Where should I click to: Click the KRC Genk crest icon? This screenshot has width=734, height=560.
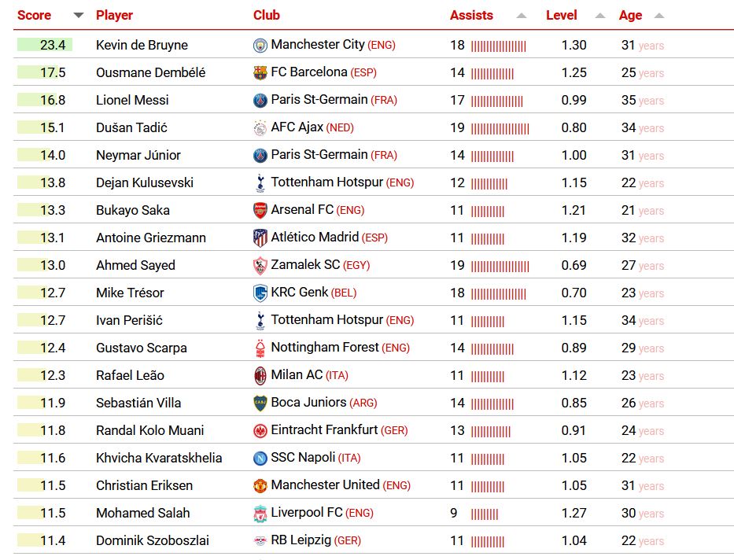(260, 293)
